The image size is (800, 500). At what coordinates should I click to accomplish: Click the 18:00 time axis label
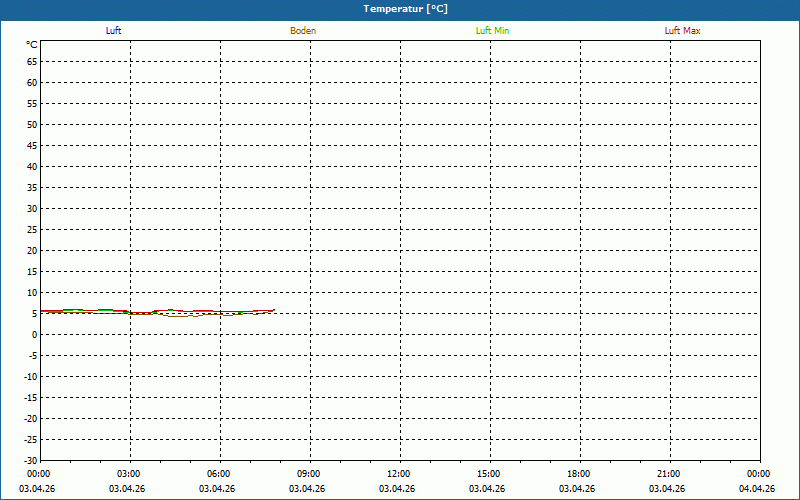point(579,474)
